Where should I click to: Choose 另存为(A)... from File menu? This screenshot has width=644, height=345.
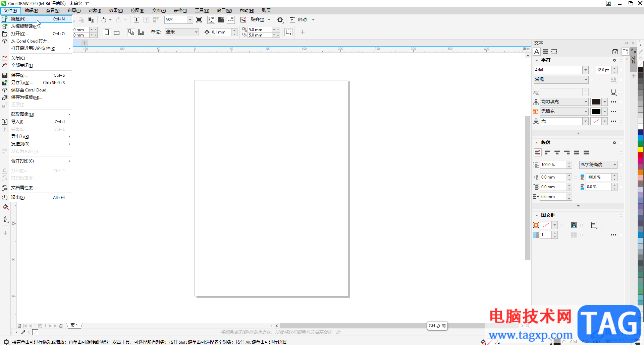point(37,83)
